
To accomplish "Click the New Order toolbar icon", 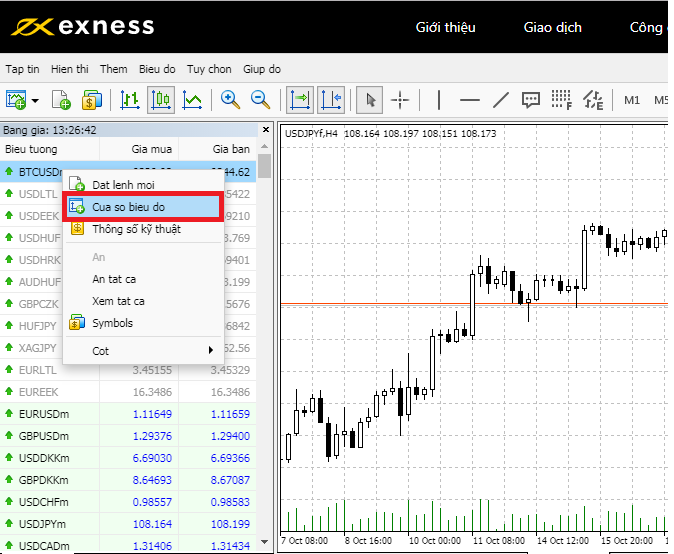I will [x=61, y=100].
